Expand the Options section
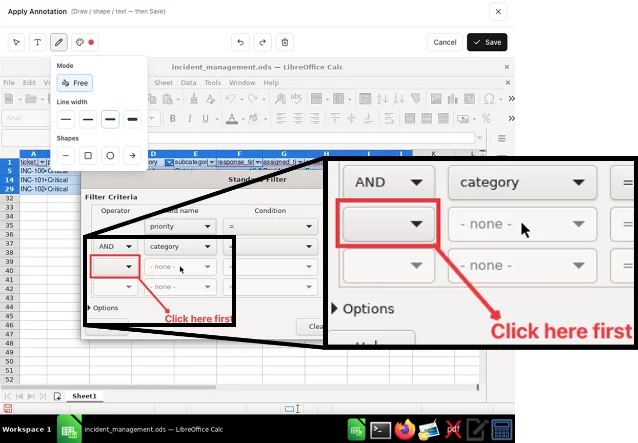Image resolution: width=638 pixels, height=443 pixels. 103,308
